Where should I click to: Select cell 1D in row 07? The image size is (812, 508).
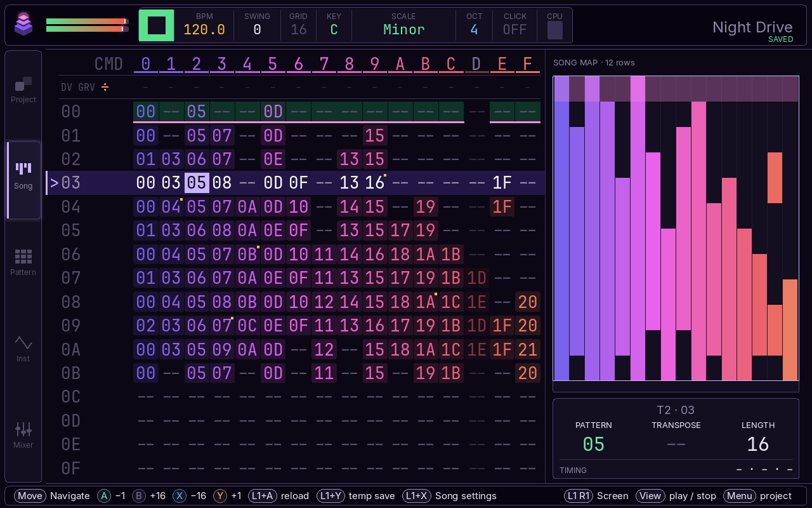click(476, 278)
